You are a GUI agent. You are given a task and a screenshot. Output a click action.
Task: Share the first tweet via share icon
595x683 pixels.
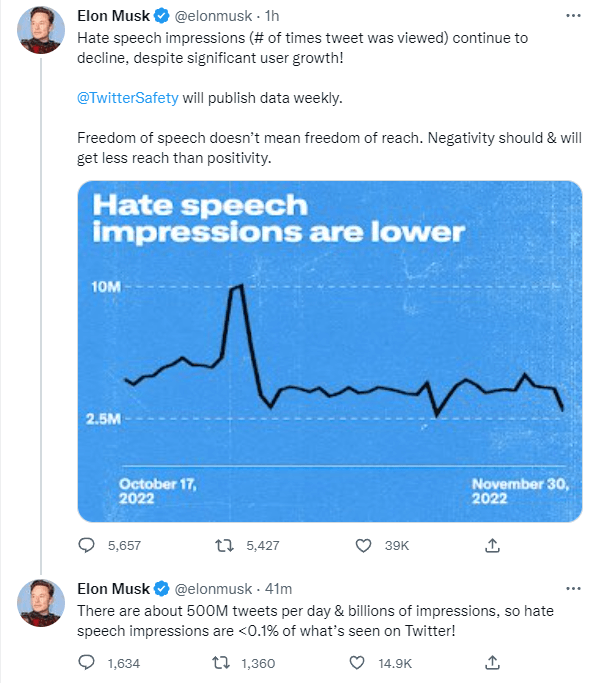(x=492, y=545)
